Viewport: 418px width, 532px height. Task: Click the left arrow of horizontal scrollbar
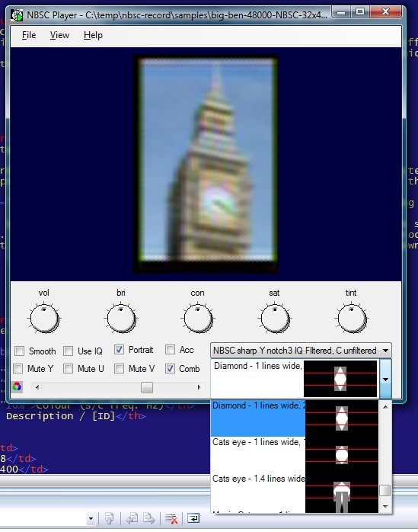point(37,387)
